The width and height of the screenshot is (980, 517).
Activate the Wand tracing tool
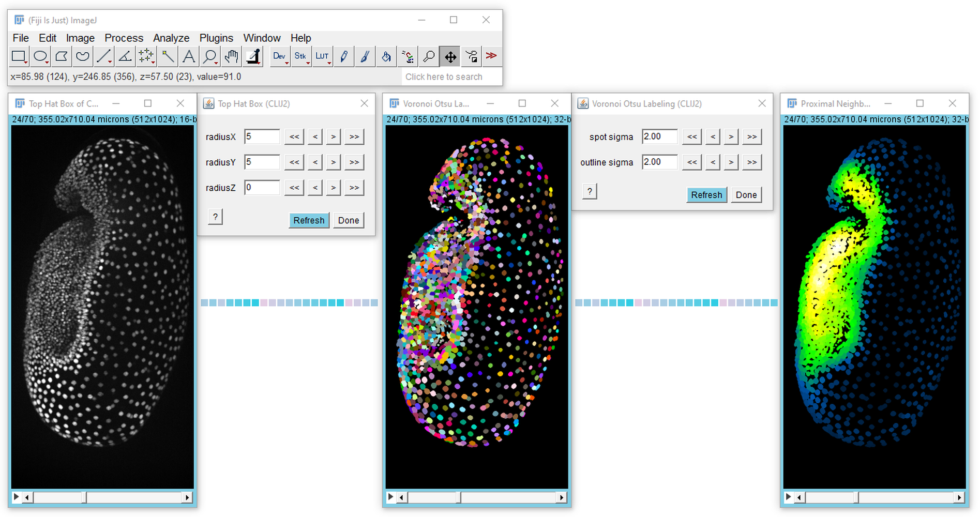point(168,56)
